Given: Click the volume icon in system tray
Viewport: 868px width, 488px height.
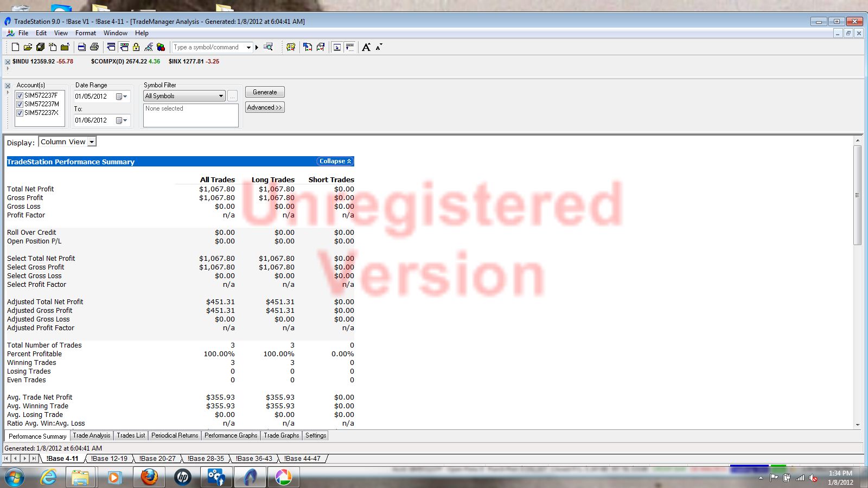Looking at the screenshot, I should pos(813,478).
